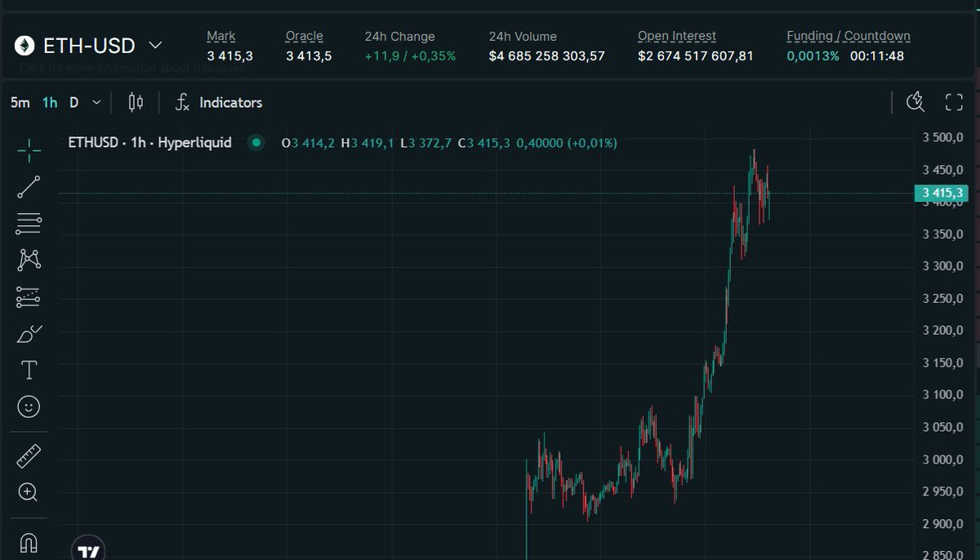This screenshot has height=560, width=980.
Task: Click the 3 500,0 price axis label
Action: click(x=943, y=137)
